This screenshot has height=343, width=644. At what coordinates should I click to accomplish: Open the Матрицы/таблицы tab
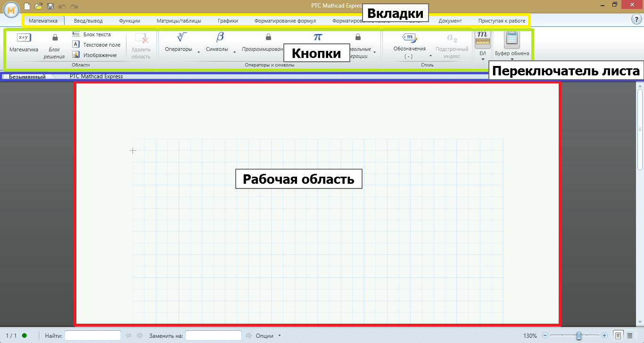(x=179, y=21)
